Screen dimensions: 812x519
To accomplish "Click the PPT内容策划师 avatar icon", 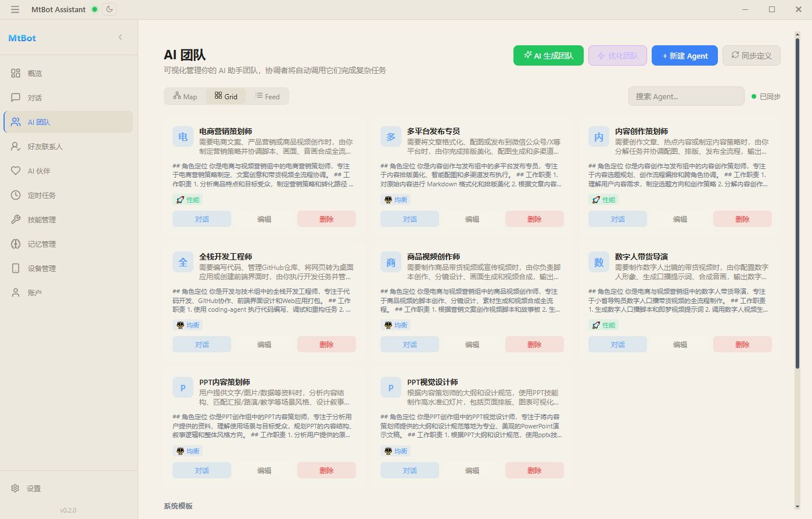I will click(x=183, y=388).
